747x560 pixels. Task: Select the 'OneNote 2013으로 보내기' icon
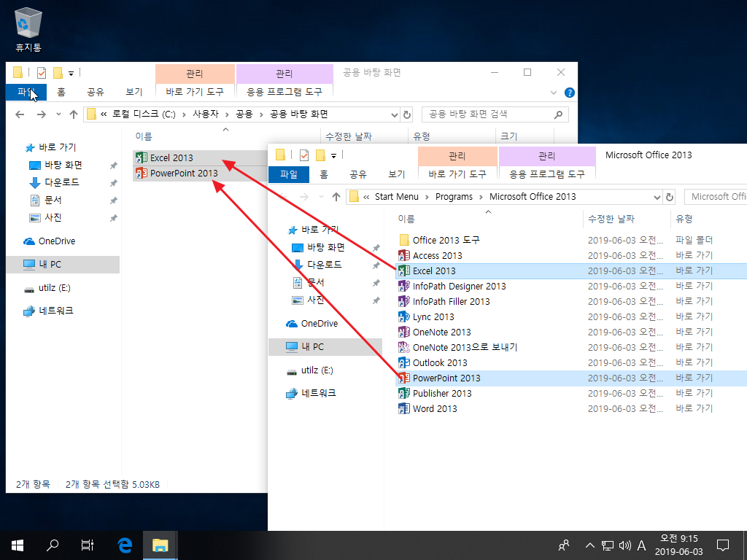pos(404,347)
